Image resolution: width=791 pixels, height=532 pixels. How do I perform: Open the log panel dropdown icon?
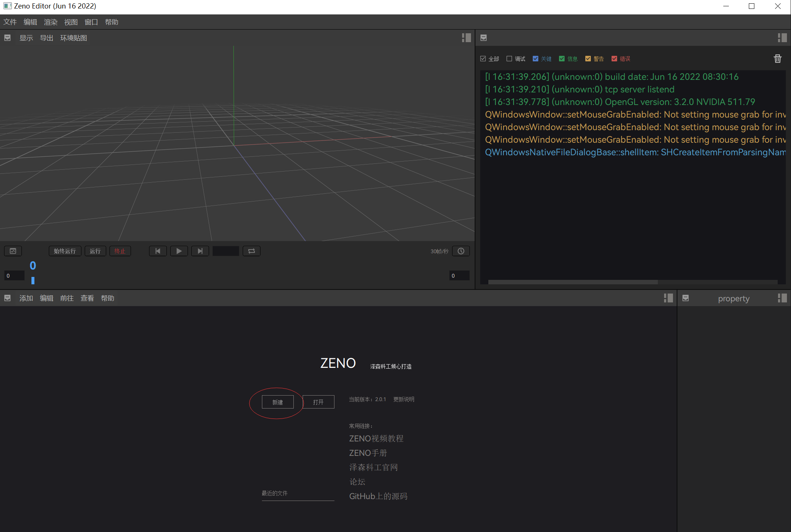483,38
